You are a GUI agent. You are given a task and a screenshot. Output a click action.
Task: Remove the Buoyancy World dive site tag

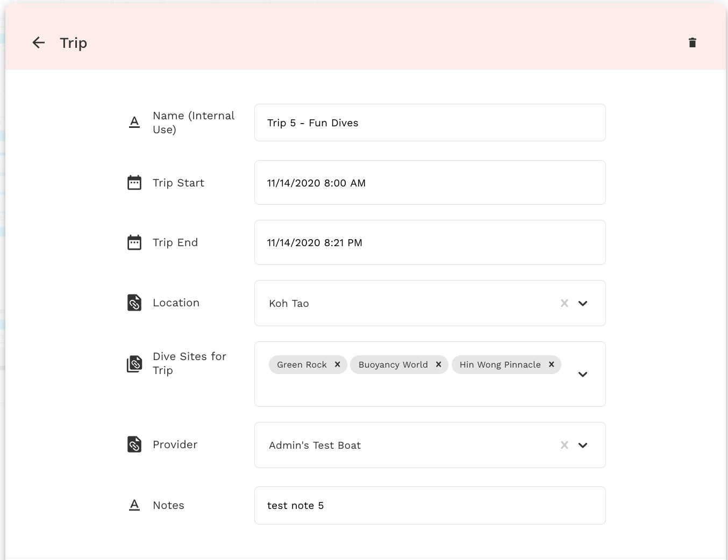(x=439, y=364)
